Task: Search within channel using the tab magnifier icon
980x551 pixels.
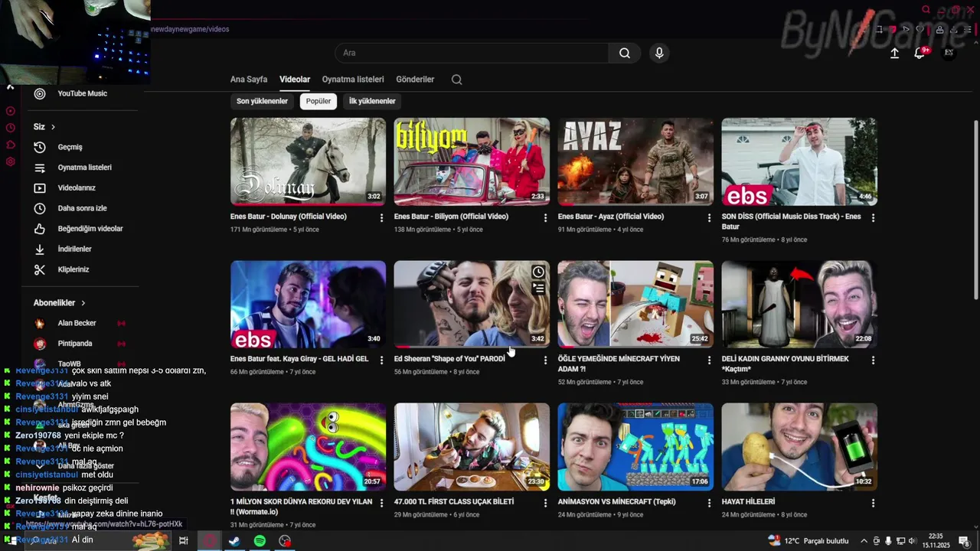Action: tap(457, 80)
